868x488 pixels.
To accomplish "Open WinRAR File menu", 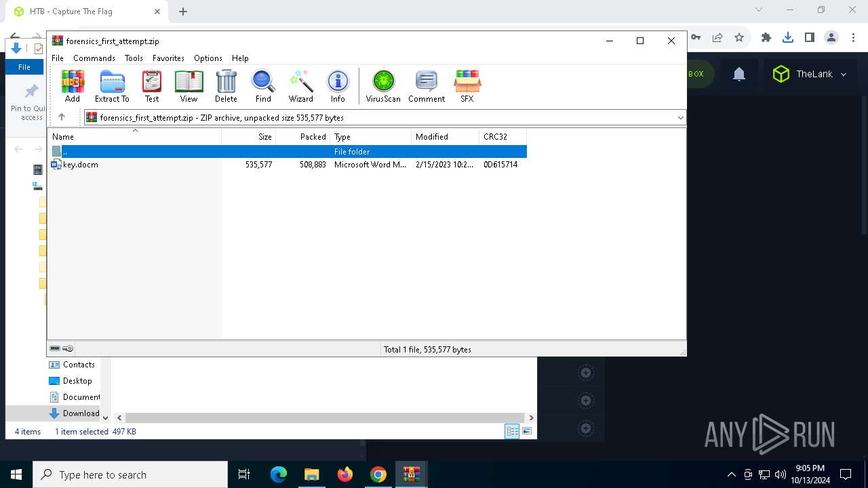I will [x=58, y=58].
